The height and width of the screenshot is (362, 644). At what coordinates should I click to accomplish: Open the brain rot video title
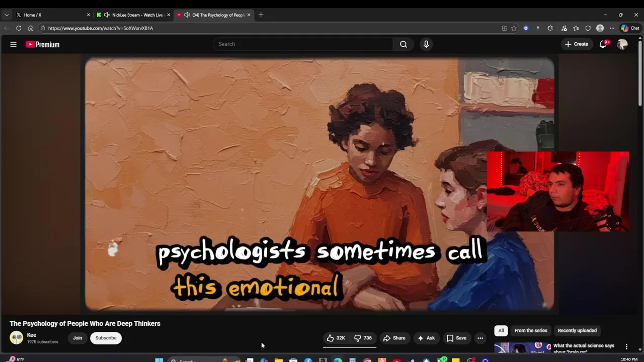pyautogui.click(x=584, y=348)
